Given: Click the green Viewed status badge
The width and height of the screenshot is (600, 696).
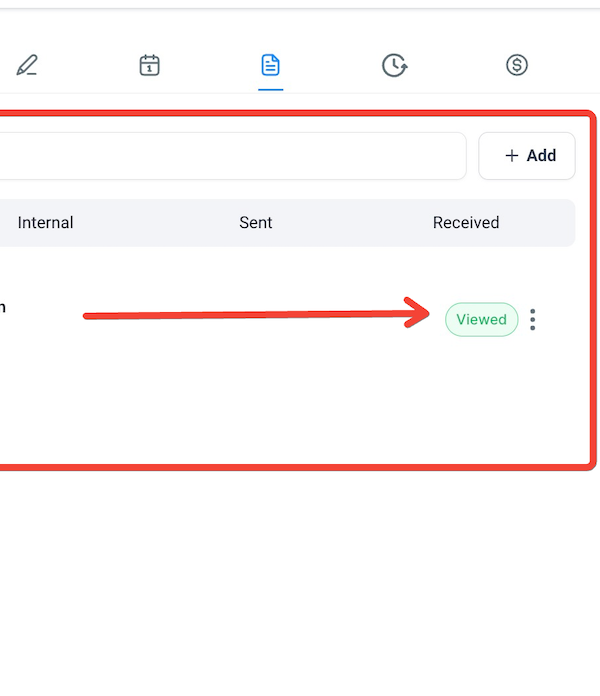Looking at the screenshot, I should coord(481,320).
